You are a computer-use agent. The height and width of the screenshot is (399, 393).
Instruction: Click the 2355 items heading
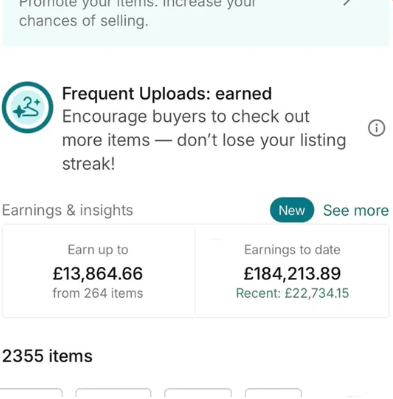47,356
